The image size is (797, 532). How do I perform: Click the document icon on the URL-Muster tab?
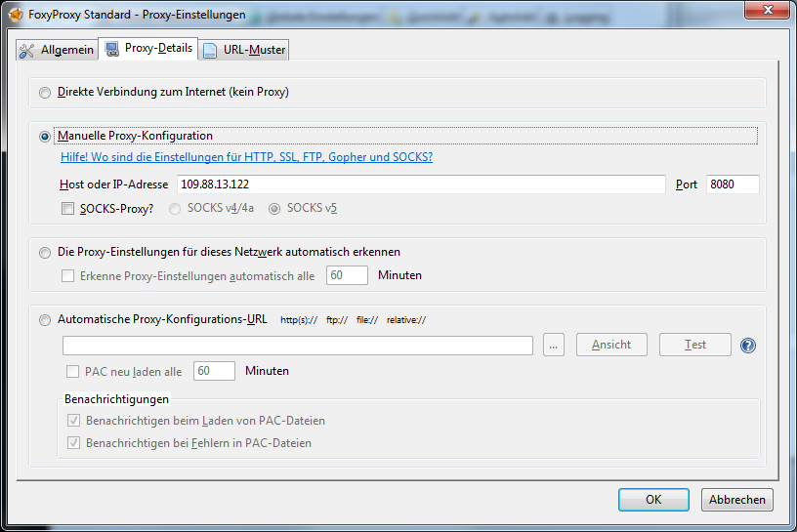pyautogui.click(x=210, y=51)
